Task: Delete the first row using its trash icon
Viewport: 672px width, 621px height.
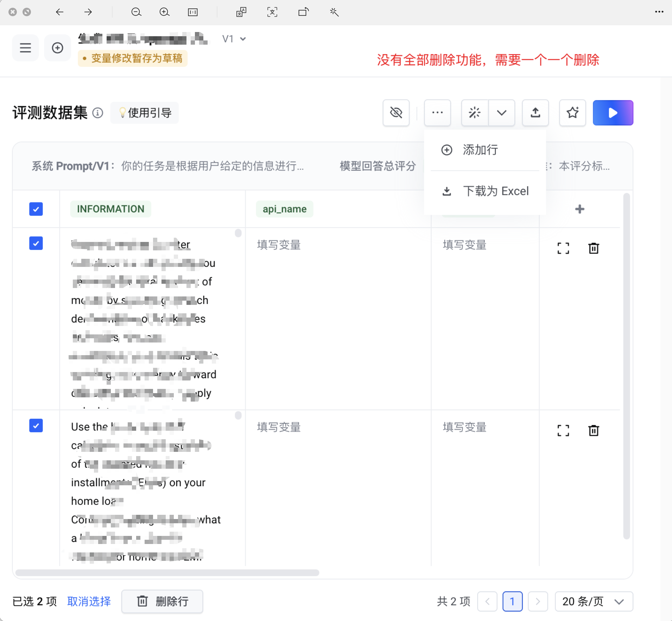Action: tap(594, 248)
